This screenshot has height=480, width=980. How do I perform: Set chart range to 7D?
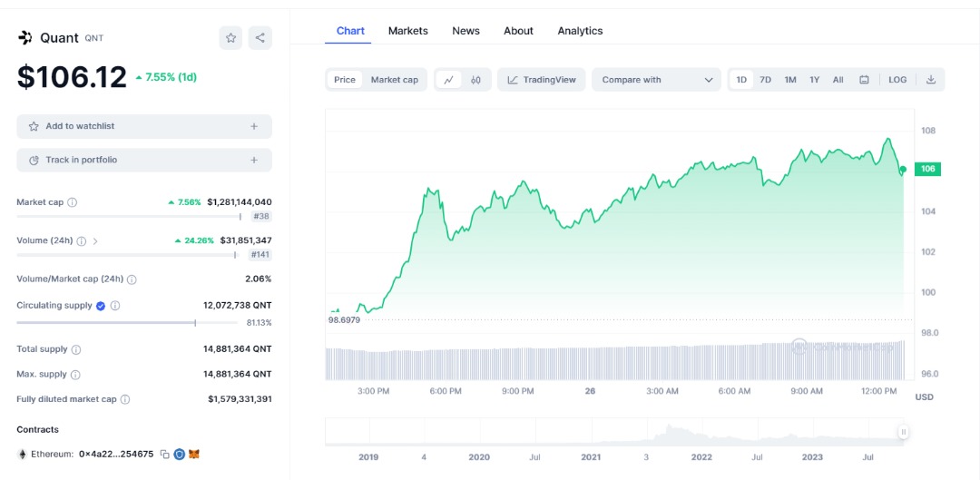tap(765, 79)
